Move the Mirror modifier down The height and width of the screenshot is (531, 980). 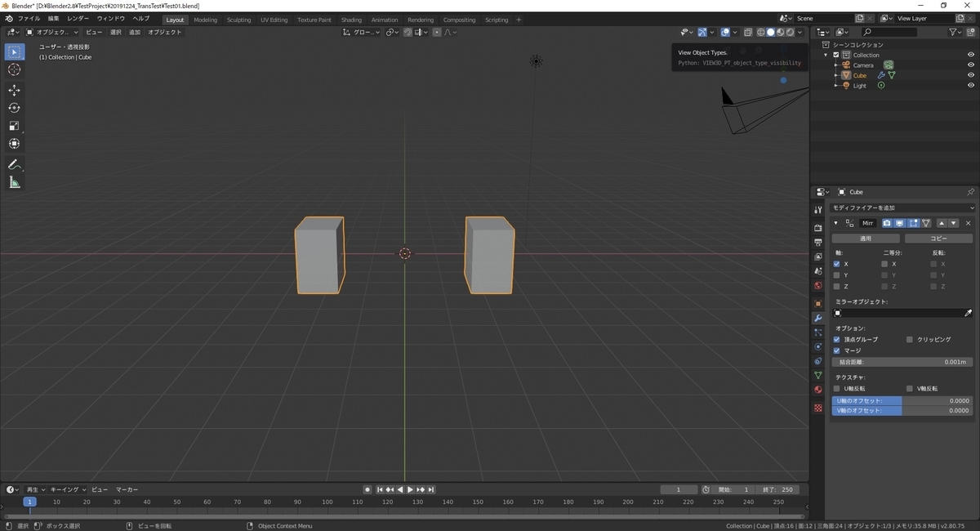coord(952,223)
